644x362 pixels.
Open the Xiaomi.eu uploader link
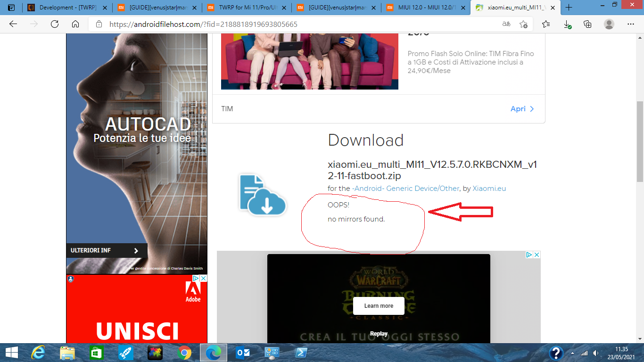click(489, 189)
